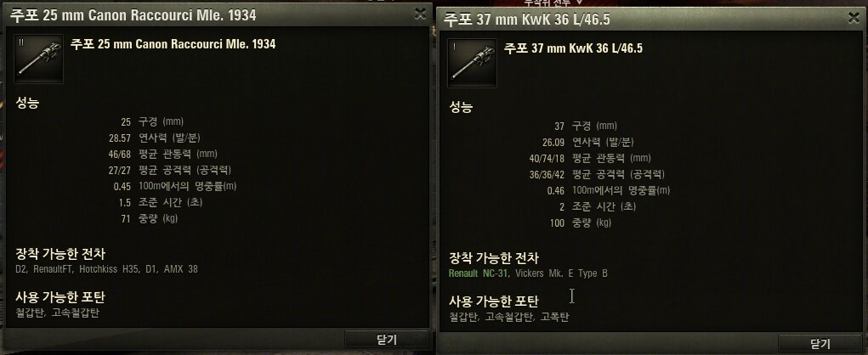Image resolution: width=868 pixels, height=355 pixels.
Task: Click the 37 mm KwK 36 gun icon
Action: 472,63
